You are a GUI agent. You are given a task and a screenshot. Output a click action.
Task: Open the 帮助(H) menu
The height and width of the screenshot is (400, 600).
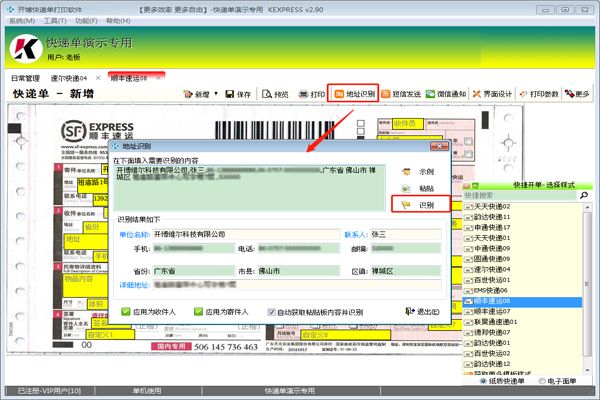point(118,21)
